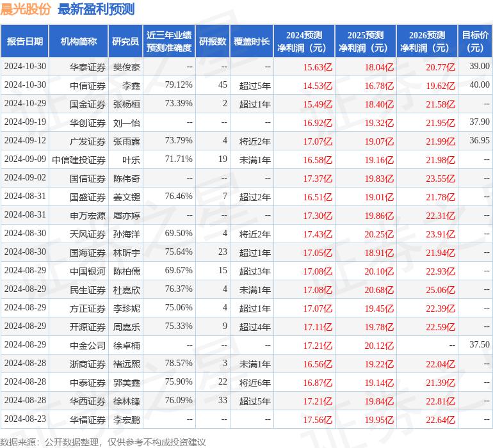
Task: Click the 将近6年 coverage duration
Action: pos(255,382)
